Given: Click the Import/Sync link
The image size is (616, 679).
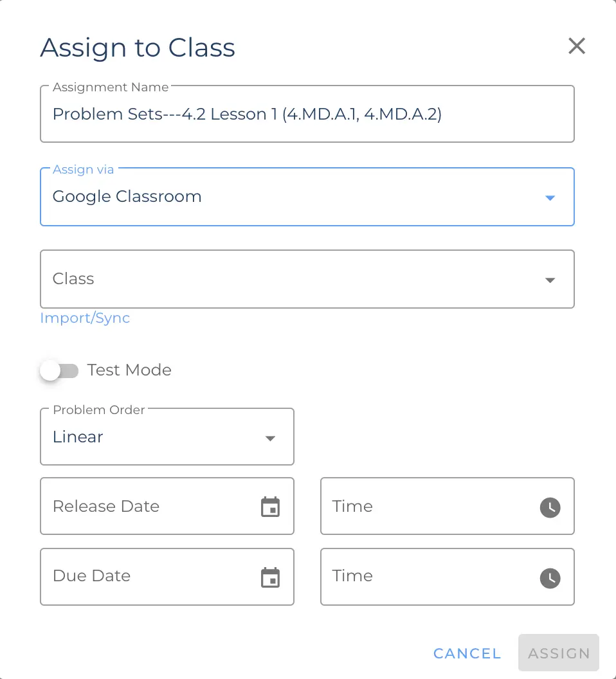Looking at the screenshot, I should [x=84, y=318].
